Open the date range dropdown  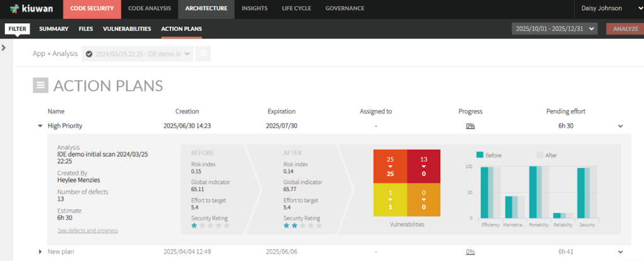click(x=555, y=29)
